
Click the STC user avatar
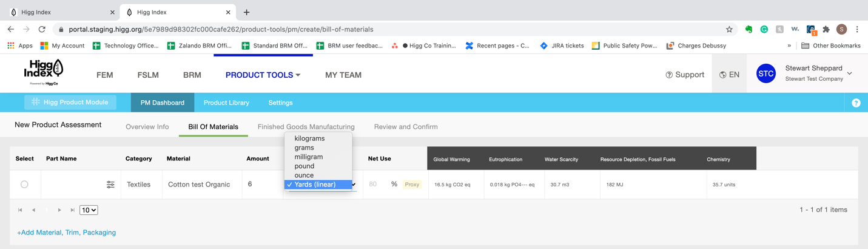766,74
